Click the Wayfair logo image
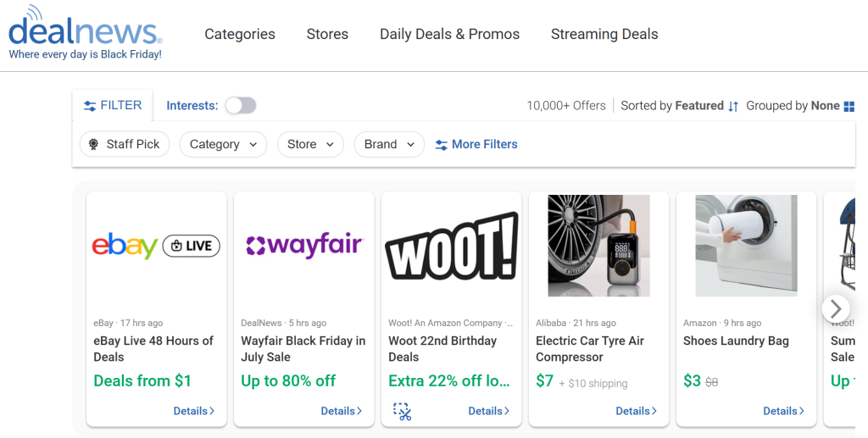Image resolution: width=868 pixels, height=438 pixels. (x=304, y=245)
